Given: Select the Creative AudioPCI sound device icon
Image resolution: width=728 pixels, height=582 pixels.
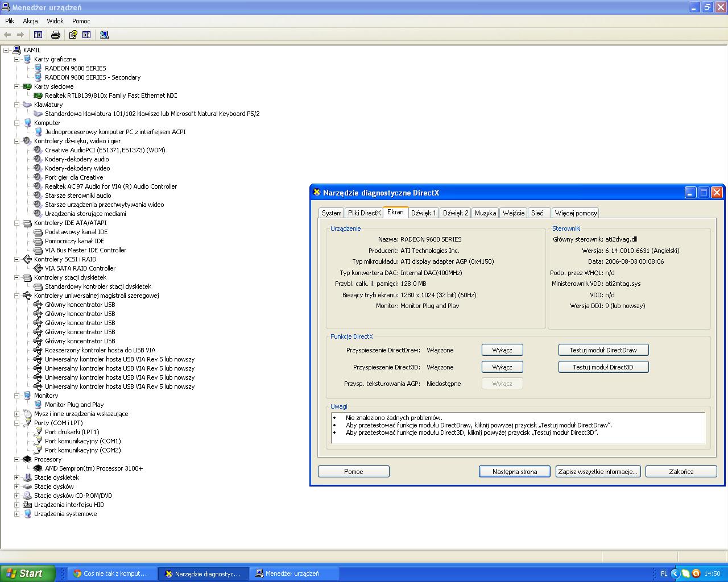Looking at the screenshot, I should click(x=38, y=150).
